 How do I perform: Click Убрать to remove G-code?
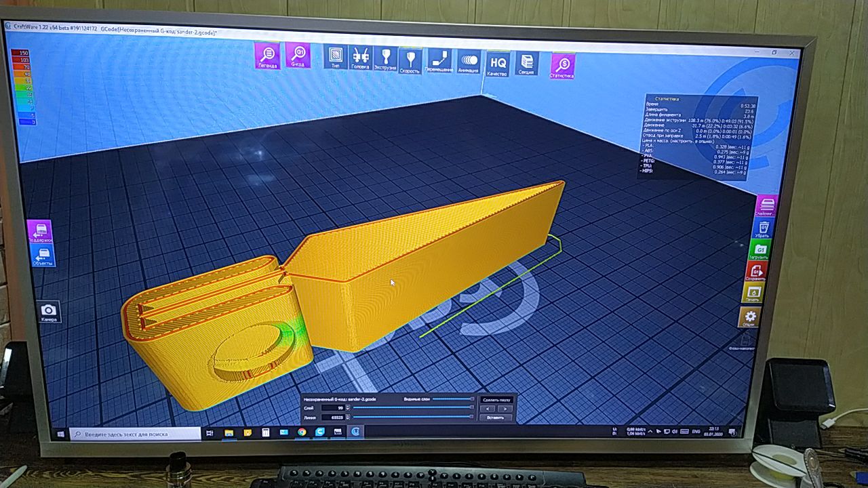[x=762, y=228]
